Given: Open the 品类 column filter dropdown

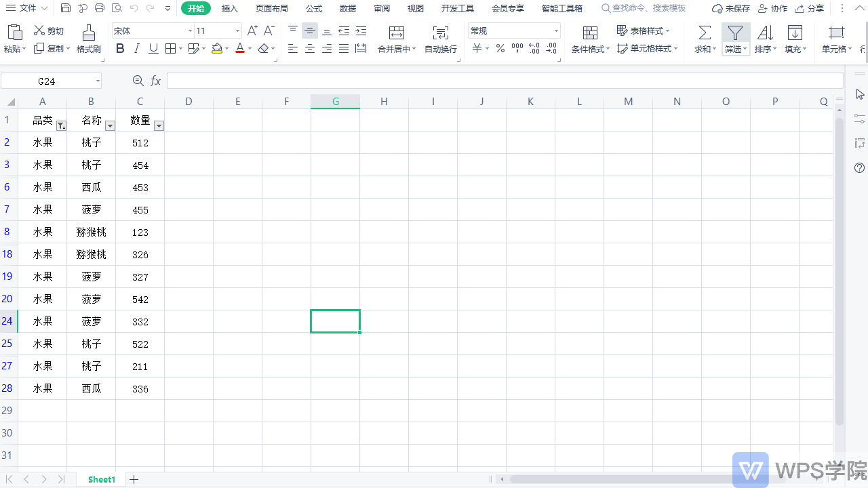Looking at the screenshot, I should point(61,125).
